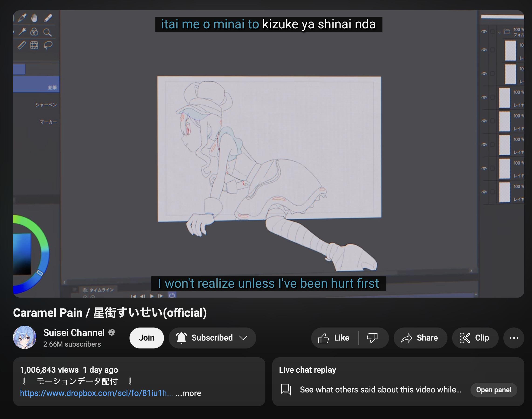Viewport: 532px width, 419px height.
Task: Open the dropbox.com link in the description
Action: coord(96,393)
